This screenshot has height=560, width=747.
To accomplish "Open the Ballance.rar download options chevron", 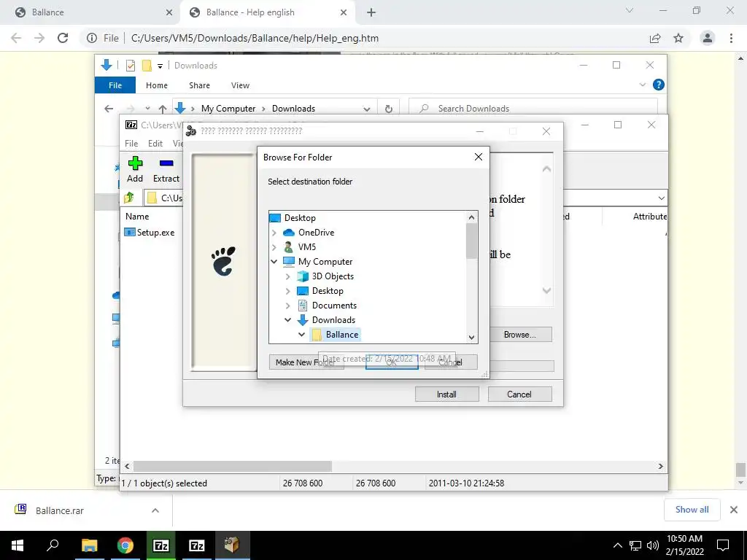I will pos(155,510).
